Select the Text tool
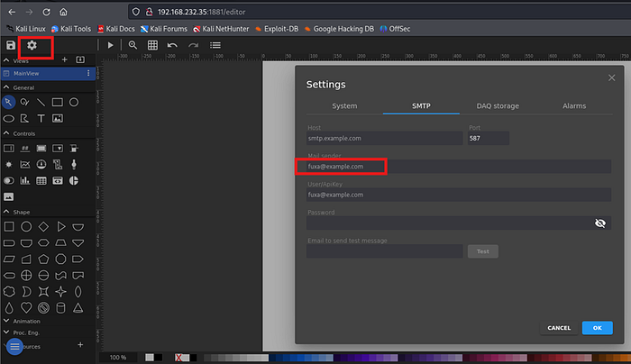This screenshot has height=364, width=631. pyautogui.click(x=41, y=119)
